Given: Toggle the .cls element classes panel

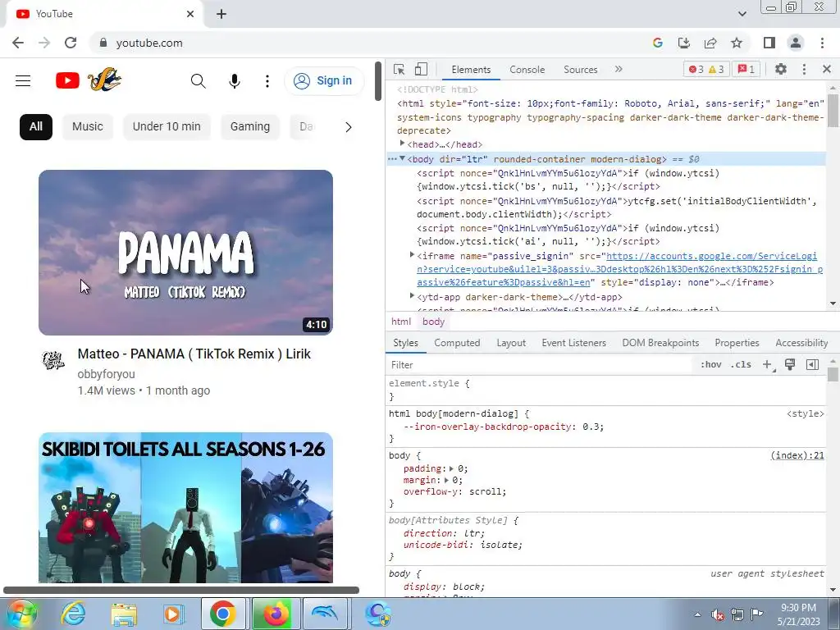Looking at the screenshot, I should point(741,365).
